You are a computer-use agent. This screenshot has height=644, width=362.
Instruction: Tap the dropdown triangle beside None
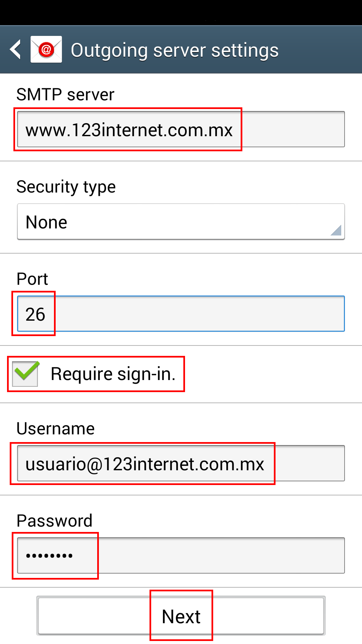click(x=336, y=230)
